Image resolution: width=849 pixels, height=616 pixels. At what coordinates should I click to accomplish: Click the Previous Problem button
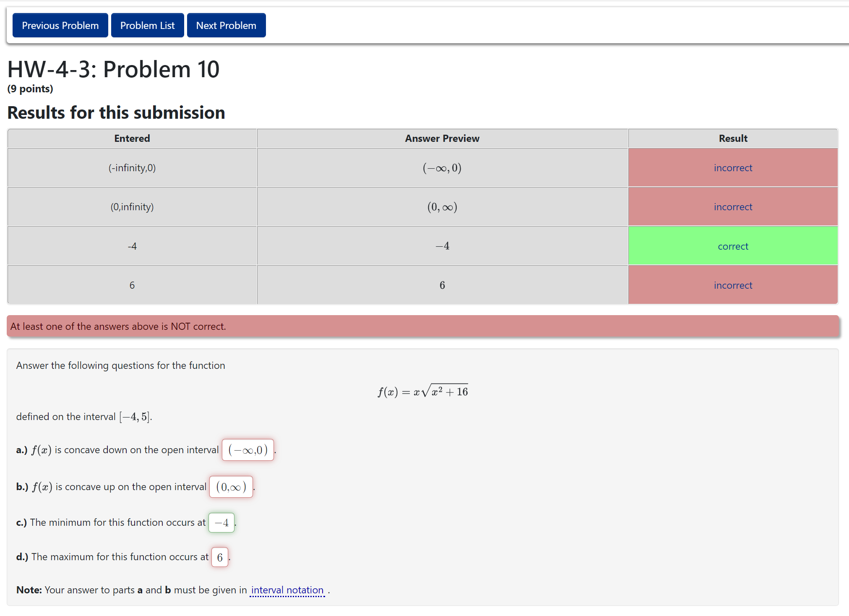tap(60, 26)
